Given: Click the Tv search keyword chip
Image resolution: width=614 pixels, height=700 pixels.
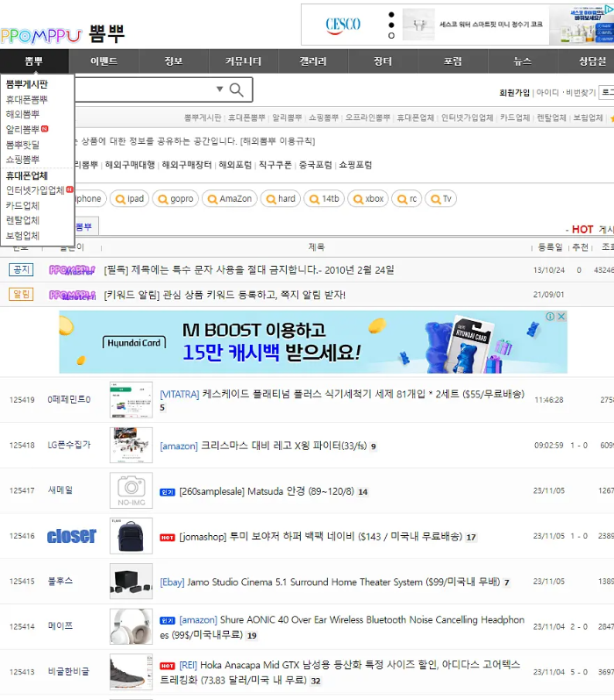Looking at the screenshot, I should (x=440, y=198).
